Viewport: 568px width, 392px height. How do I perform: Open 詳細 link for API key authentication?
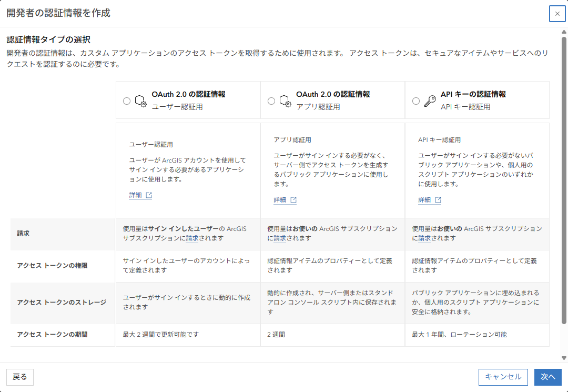(x=424, y=200)
